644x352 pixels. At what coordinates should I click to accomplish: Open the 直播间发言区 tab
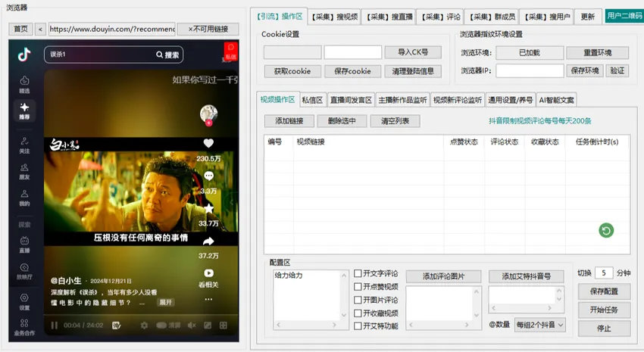351,100
